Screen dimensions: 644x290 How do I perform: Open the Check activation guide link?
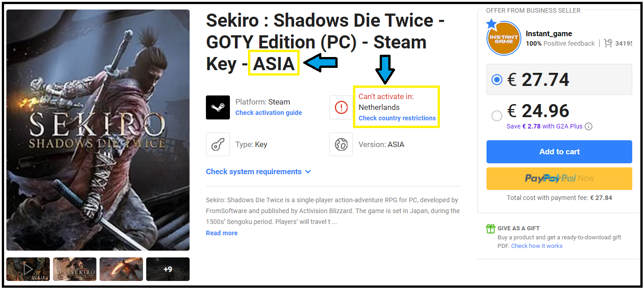pos(268,113)
